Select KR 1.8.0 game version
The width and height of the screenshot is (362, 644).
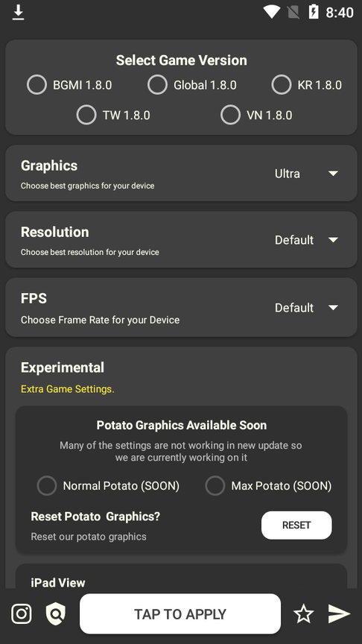[307, 85]
